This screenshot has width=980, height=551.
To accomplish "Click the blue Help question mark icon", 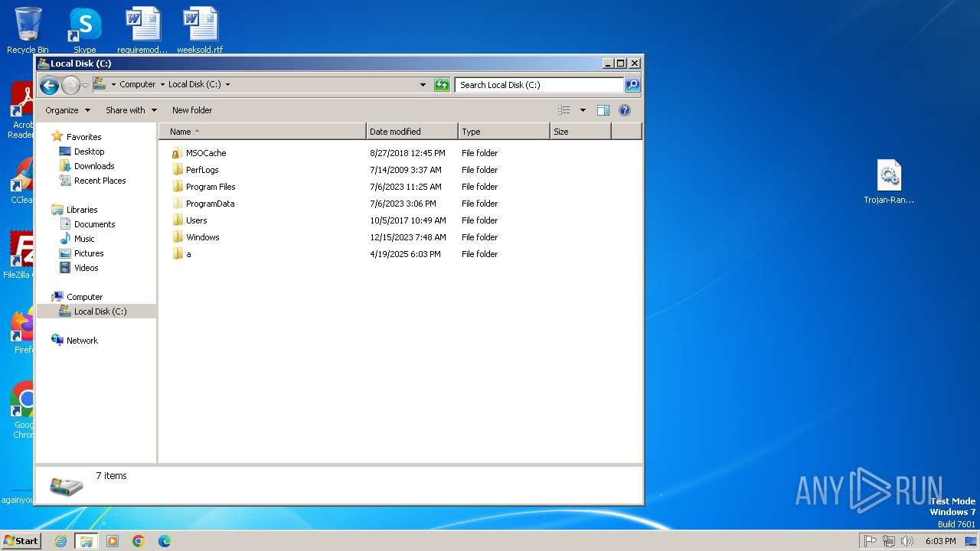I will click(625, 110).
